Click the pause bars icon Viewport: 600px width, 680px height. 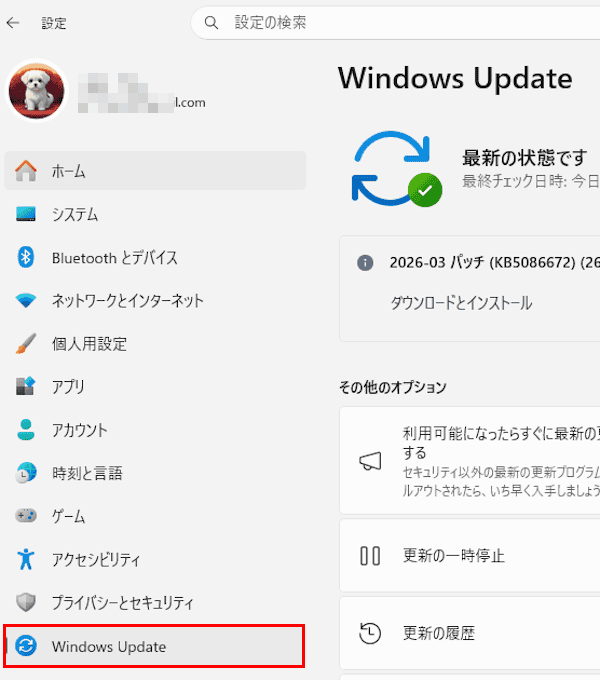point(370,556)
